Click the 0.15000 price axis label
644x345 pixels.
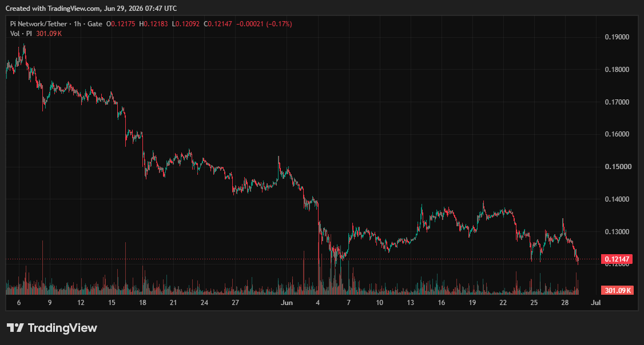click(617, 167)
